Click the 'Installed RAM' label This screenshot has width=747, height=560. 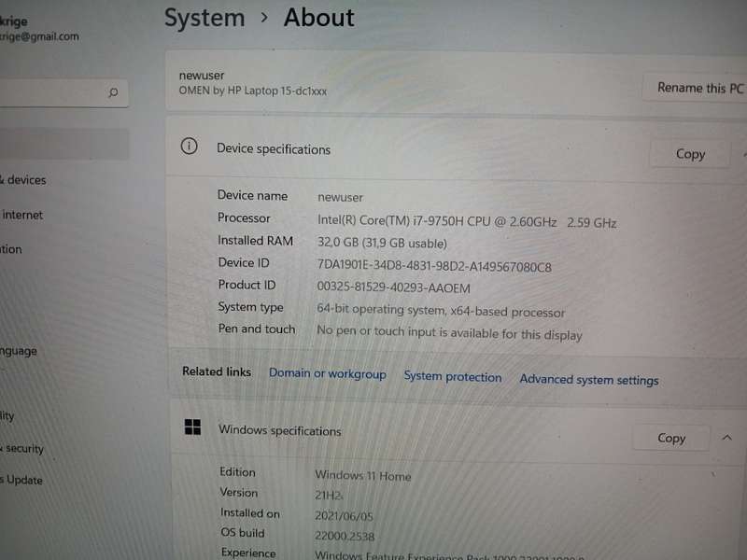(x=255, y=241)
